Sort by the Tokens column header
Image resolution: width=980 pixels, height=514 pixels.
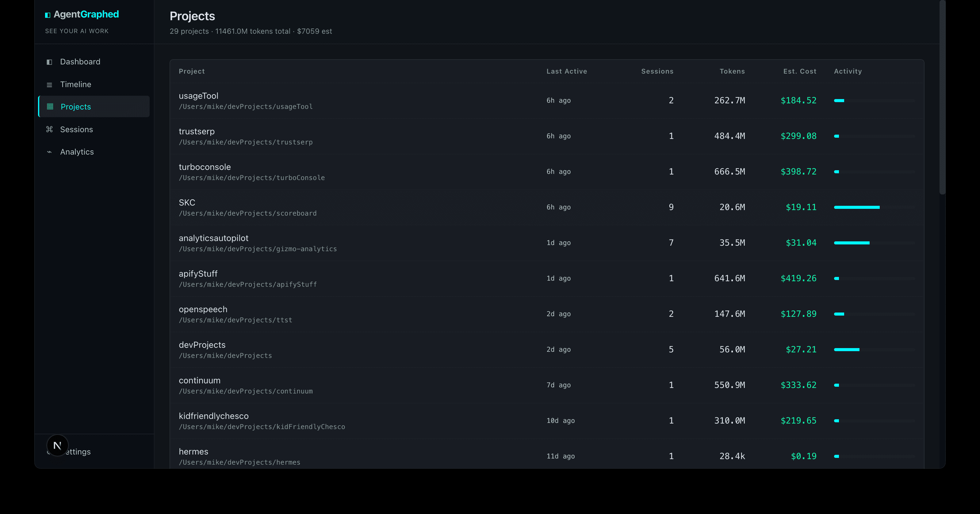[732, 71]
